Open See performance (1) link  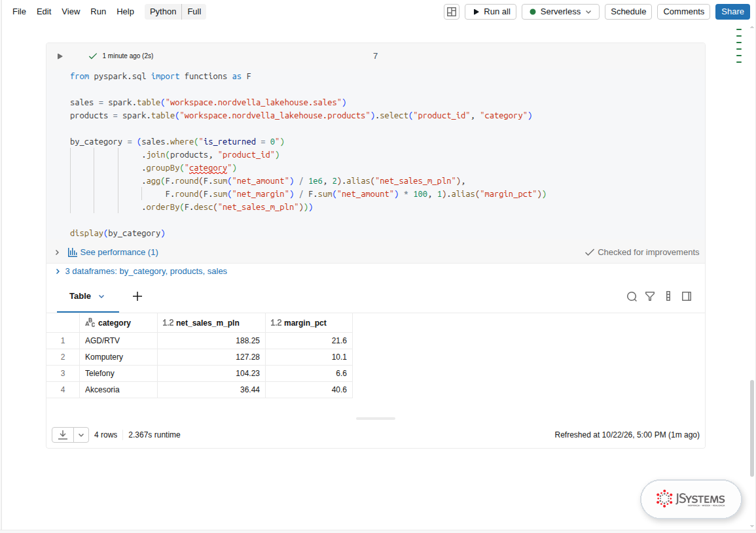tap(119, 252)
